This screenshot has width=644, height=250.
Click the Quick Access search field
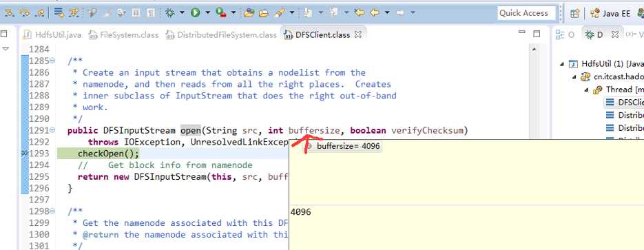click(x=526, y=13)
